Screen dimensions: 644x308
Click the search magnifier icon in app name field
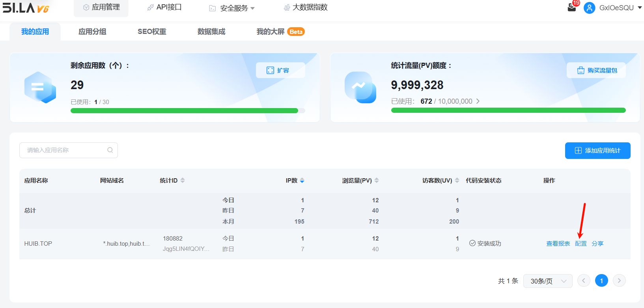coord(110,150)
